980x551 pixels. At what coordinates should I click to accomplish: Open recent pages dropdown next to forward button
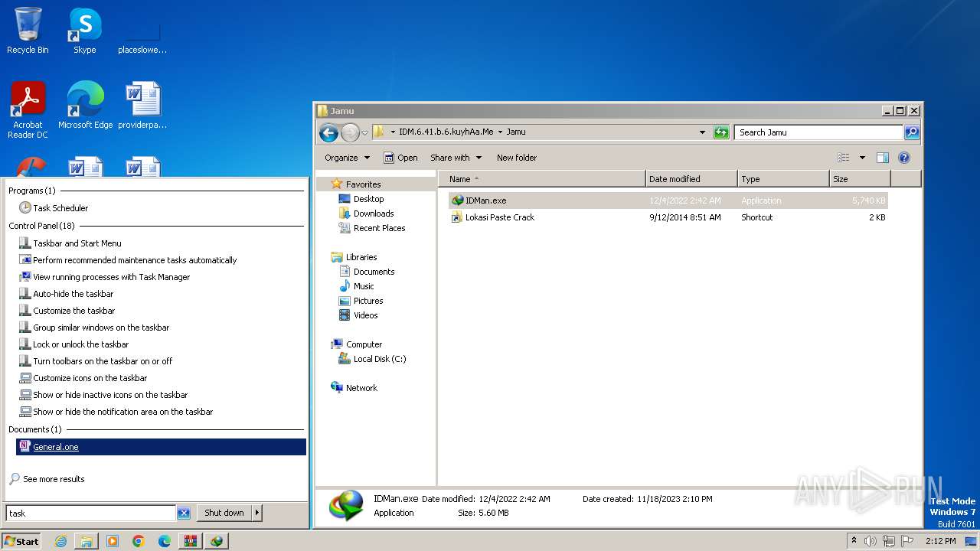pyautogui.click(x=364, y=132)
